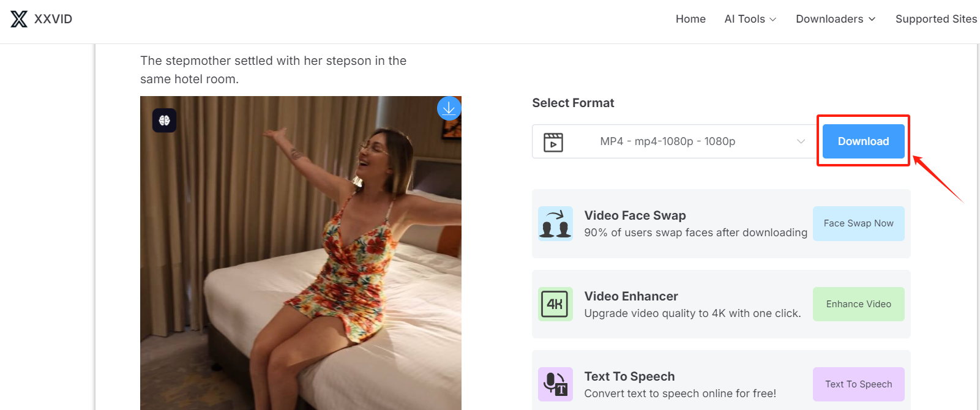
Task: Click the Video Face Swap icon
Action: coord(555,223)
